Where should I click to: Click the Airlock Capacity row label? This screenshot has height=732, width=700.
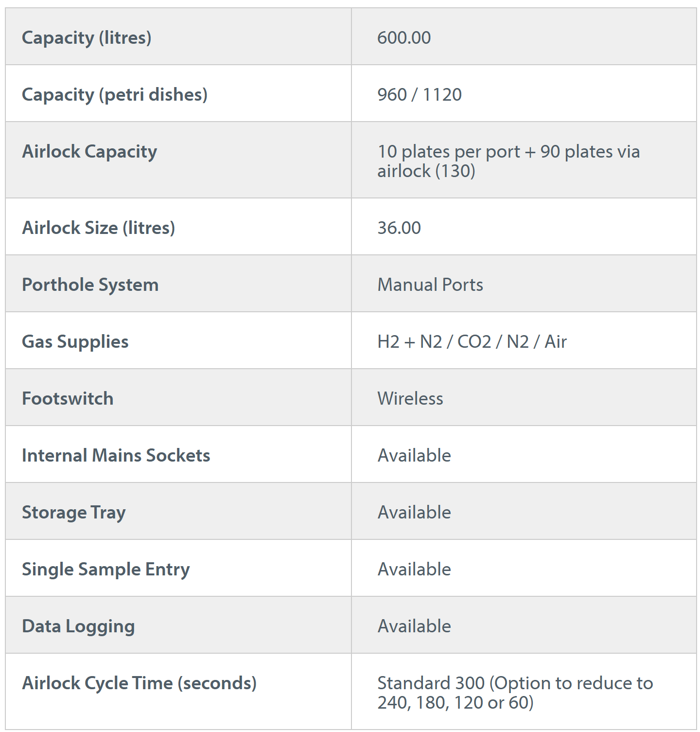89,152
